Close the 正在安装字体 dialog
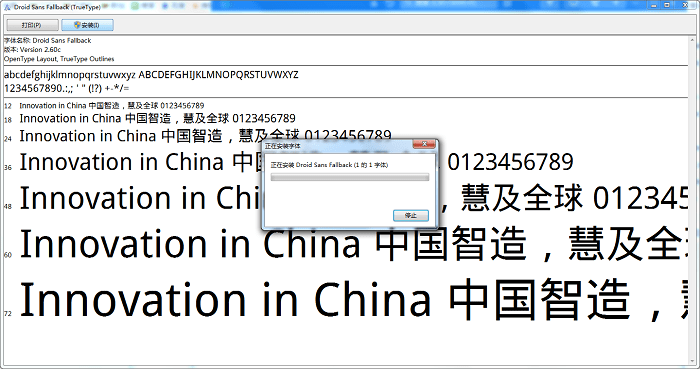The width and height of the screenshot is (700, 369). (424, 144)
